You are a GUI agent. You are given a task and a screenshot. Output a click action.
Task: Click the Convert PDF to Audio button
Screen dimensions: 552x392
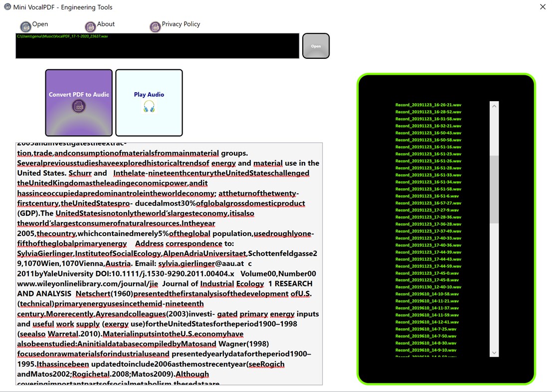(x=78, y=102)
